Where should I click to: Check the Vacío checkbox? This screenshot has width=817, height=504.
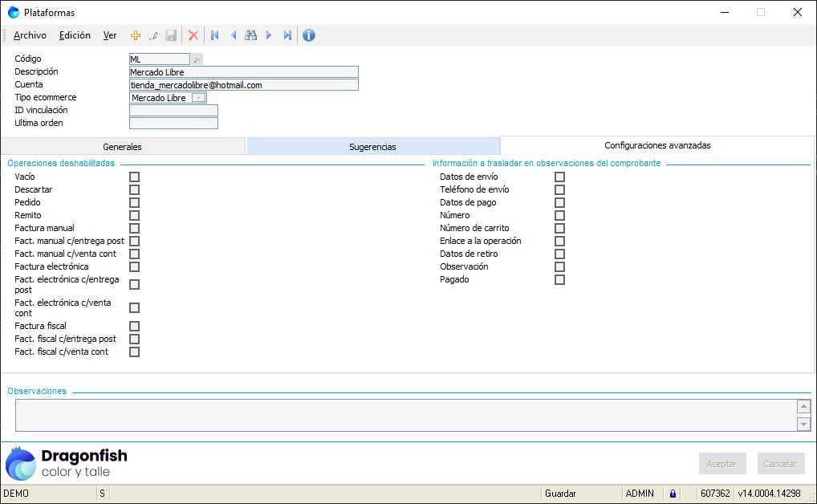[x=135, y=177]
